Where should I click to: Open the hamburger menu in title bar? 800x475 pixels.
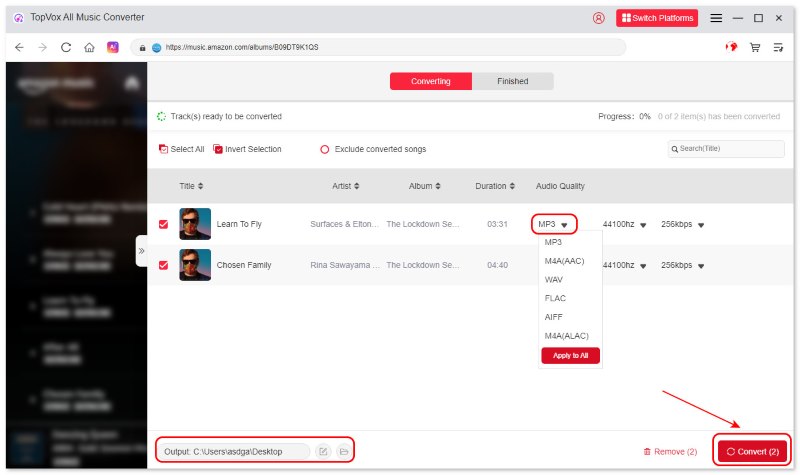[x=716, y=18]
